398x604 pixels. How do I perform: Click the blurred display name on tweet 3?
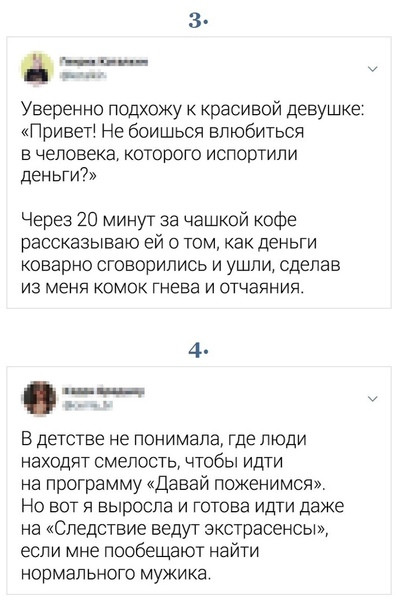(104, 61)
